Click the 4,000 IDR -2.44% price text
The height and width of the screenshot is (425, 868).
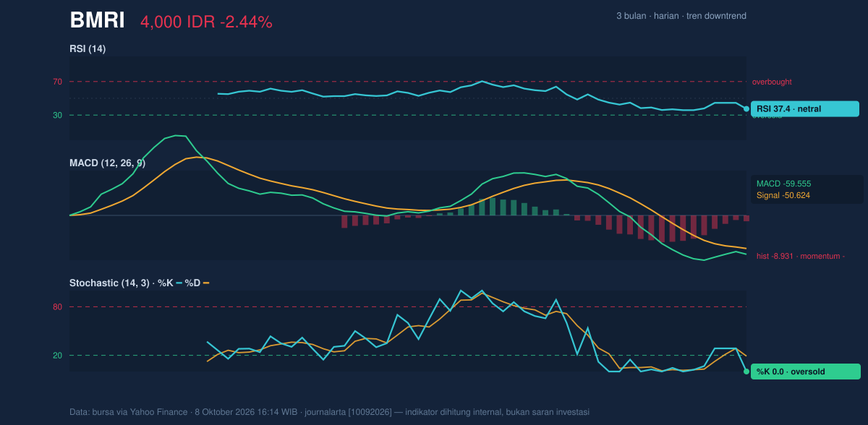point(206,22)
